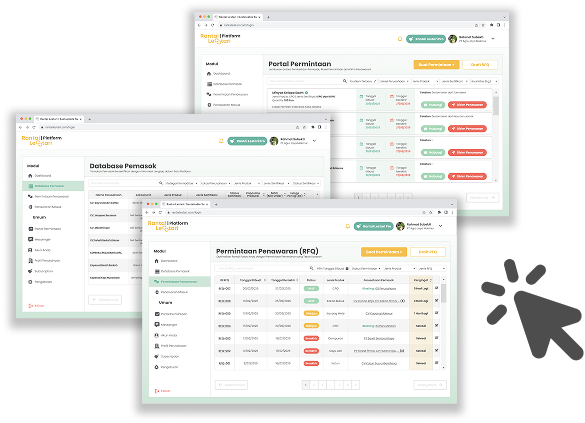585x423 pixels.
Task: Select Database Pemasok item in Database Pemasok sidebar
Action: pyautogui.click(x=53, y=186)
